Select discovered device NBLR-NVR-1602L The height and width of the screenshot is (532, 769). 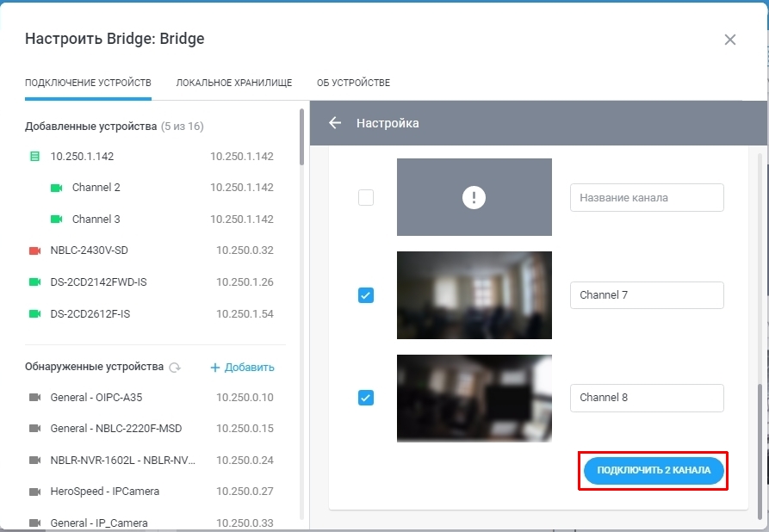point(151,460)
